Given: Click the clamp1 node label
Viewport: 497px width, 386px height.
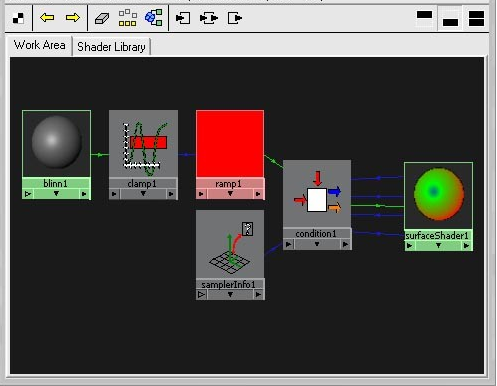Looking at the screenshot, I should pyautogui.click(x=142, y=184).
